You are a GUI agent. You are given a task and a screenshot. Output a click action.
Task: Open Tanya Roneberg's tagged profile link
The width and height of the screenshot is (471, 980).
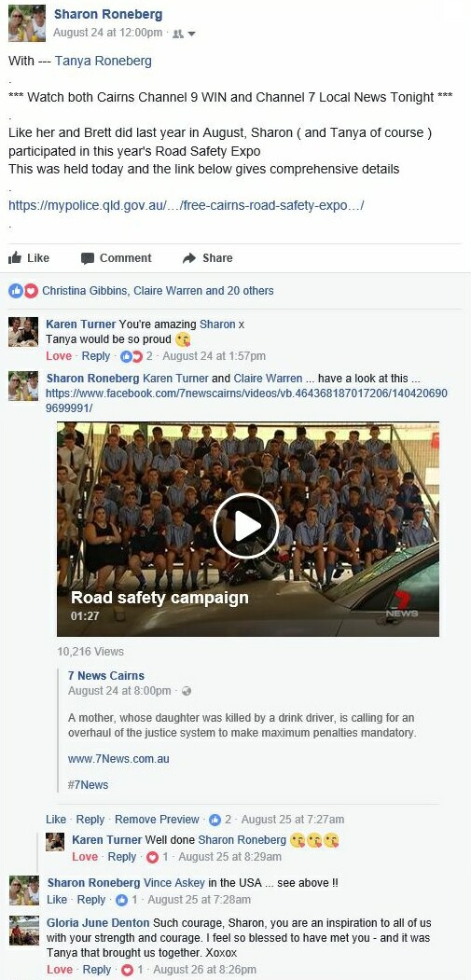[104, 61]
